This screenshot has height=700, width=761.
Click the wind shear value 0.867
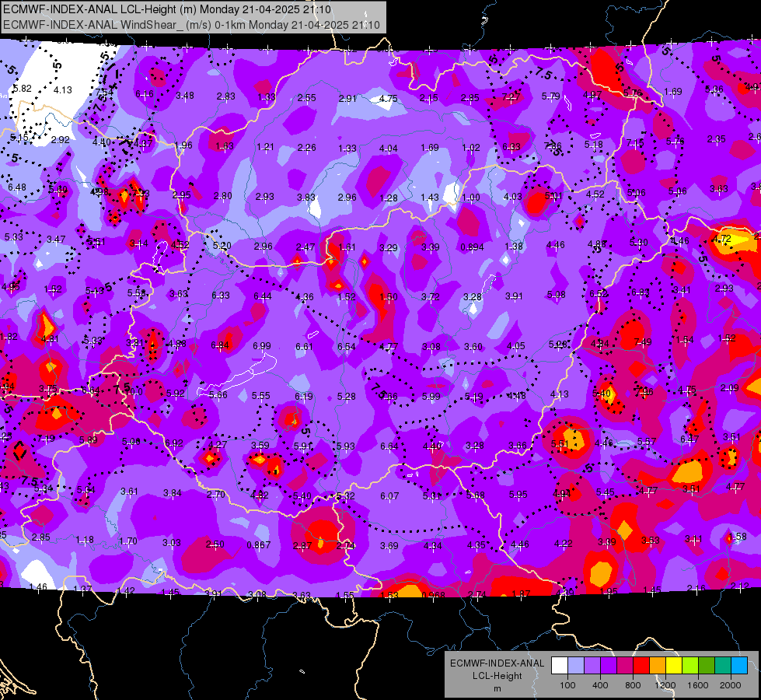point(259,545)
